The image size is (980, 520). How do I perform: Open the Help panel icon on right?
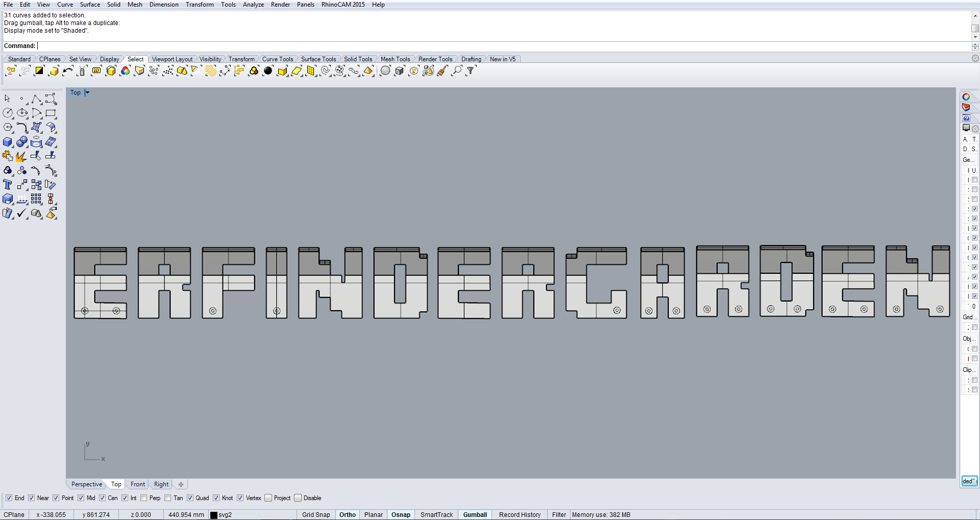tap(966, 118)
